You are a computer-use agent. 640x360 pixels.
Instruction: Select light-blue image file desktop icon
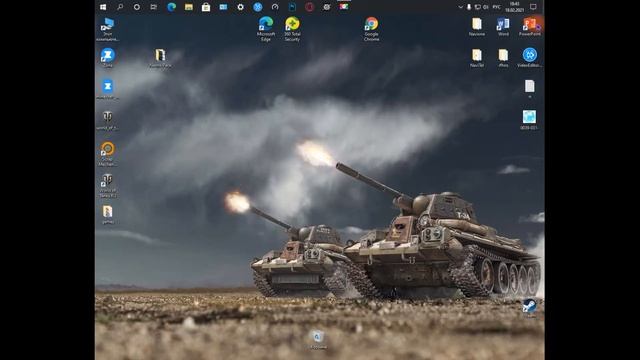coord(529,120)
